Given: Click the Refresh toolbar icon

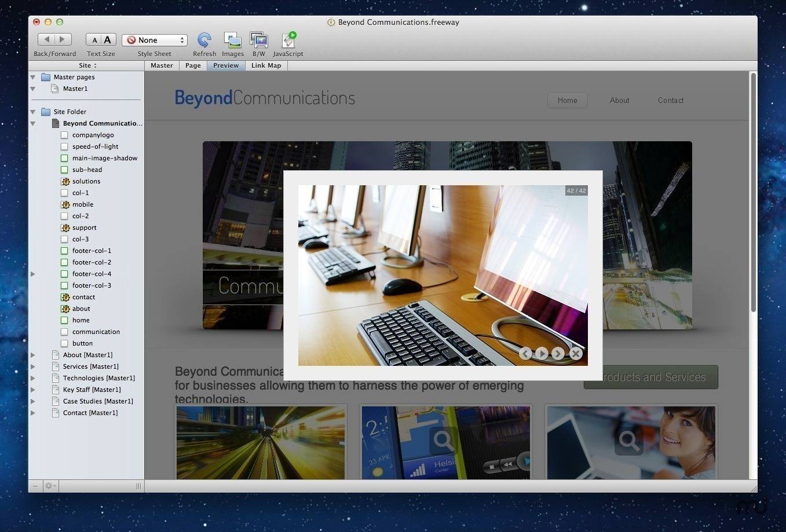Looking at the screenshot, I should [x=204, y=40].
